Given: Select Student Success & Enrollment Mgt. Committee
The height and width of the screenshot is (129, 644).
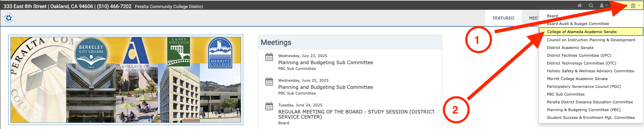Looking at the screenshot, I should tap(591, 118).
